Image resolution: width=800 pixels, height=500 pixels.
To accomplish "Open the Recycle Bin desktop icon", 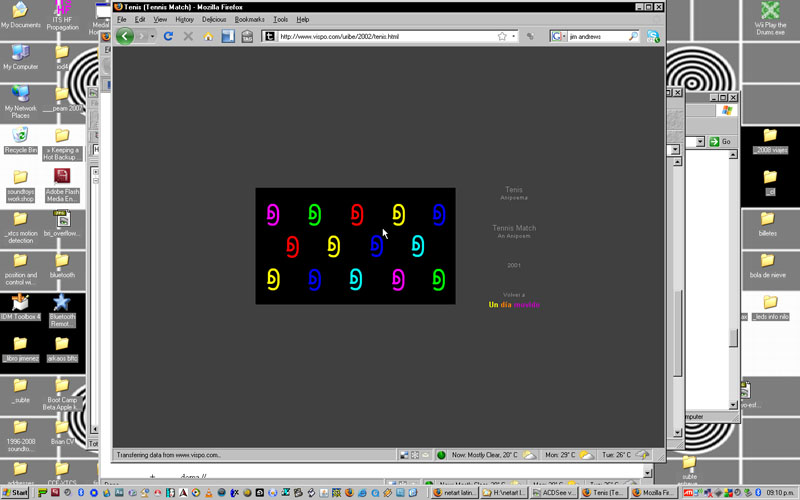I will point(20,136).
